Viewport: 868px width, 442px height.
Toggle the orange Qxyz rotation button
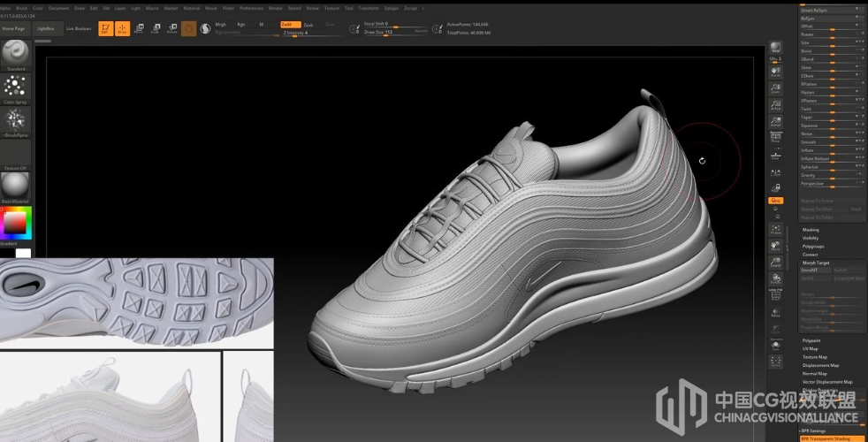point(775,201)
